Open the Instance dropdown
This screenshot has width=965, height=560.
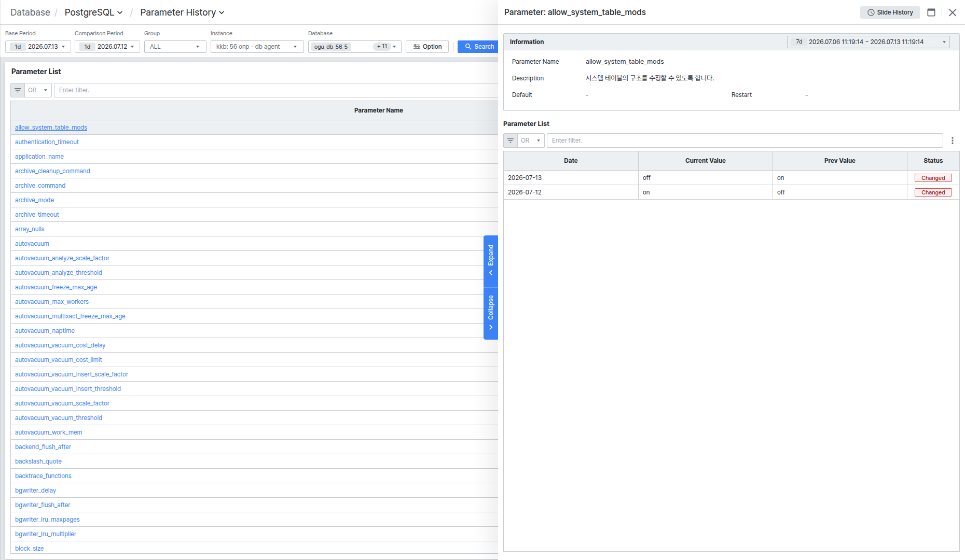tap(257, 47)
